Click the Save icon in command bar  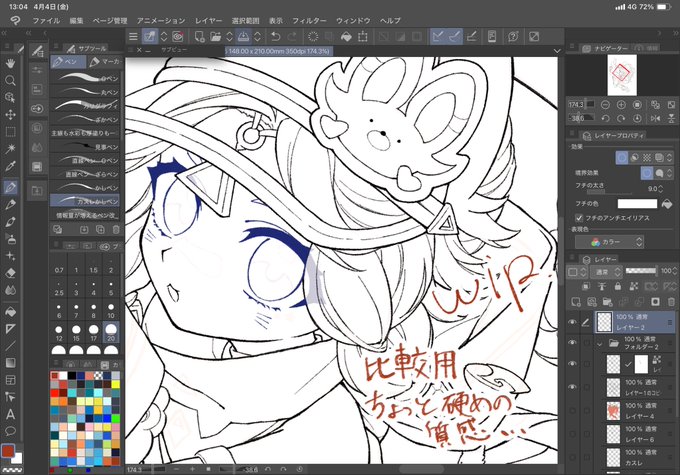(x=243, y=36)
